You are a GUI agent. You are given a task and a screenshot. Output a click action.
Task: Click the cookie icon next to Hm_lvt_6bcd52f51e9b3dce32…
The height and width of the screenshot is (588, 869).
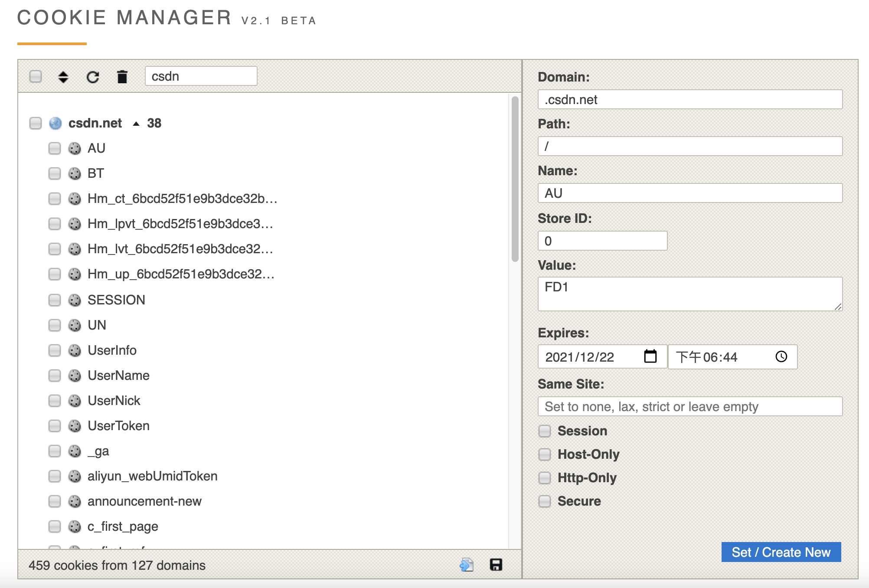(x=75, y=249)
